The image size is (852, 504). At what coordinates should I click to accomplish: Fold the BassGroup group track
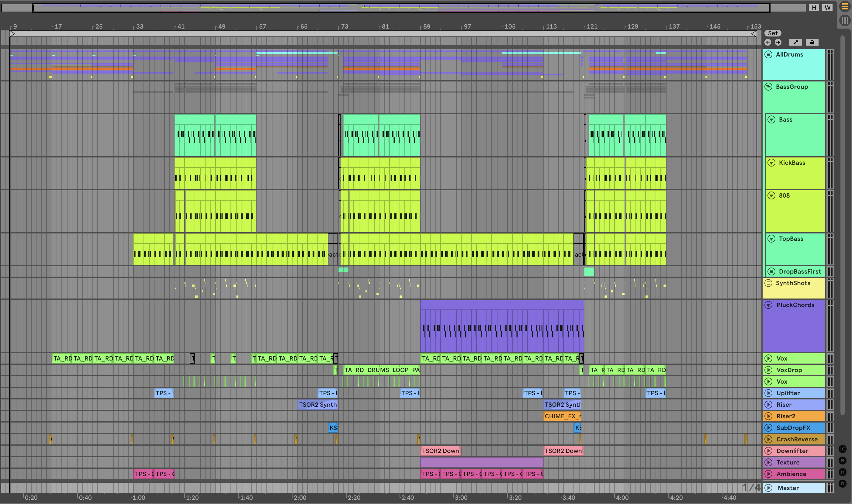[768, 87]
